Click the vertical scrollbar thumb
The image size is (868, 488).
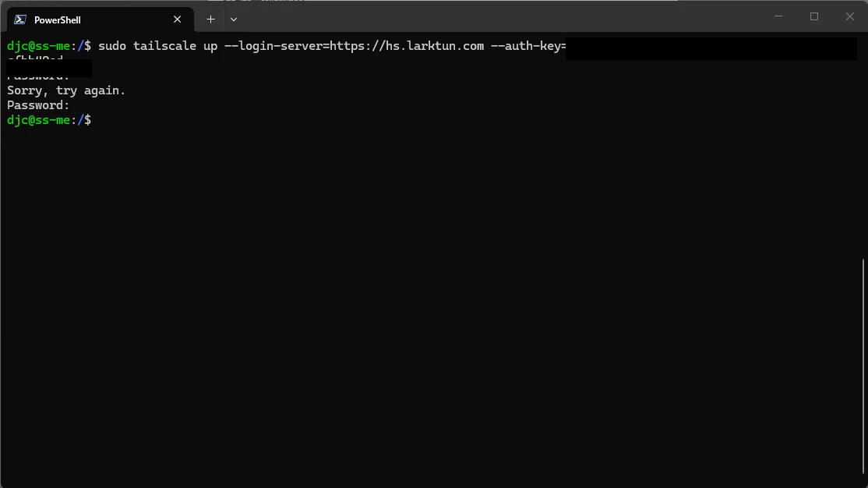863,366
